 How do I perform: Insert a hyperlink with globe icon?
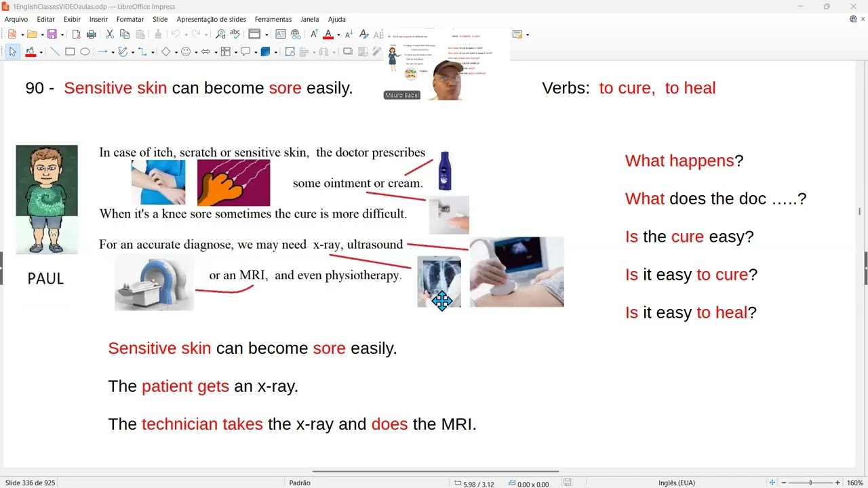point(296,35)
